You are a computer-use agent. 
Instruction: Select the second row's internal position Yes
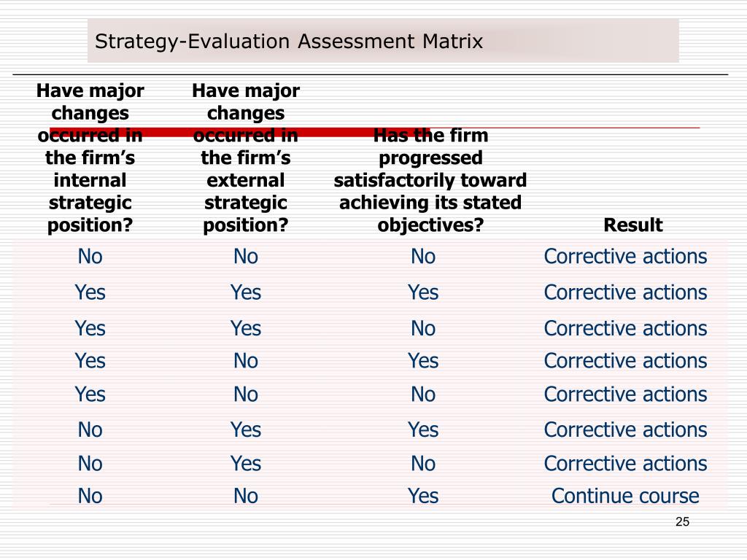(x=90, y=292)
